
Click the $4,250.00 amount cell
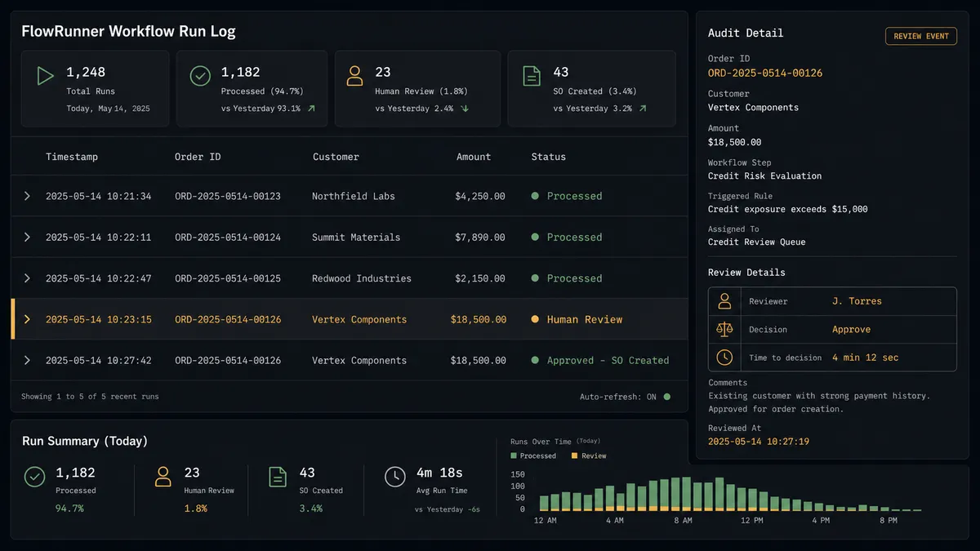[480, 196]
